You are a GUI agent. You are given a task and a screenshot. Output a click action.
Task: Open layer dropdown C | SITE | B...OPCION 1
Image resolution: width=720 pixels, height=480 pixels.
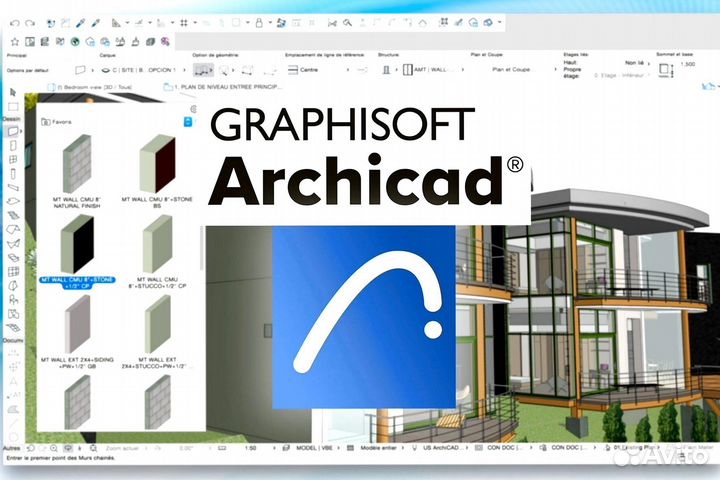pyautogui.click(x=143, y=70)
